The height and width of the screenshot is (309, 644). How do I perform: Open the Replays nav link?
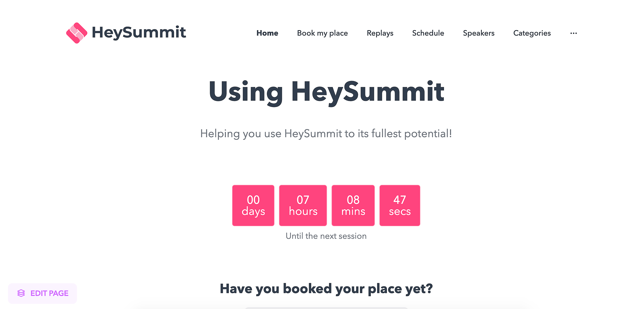pos(380,33)
